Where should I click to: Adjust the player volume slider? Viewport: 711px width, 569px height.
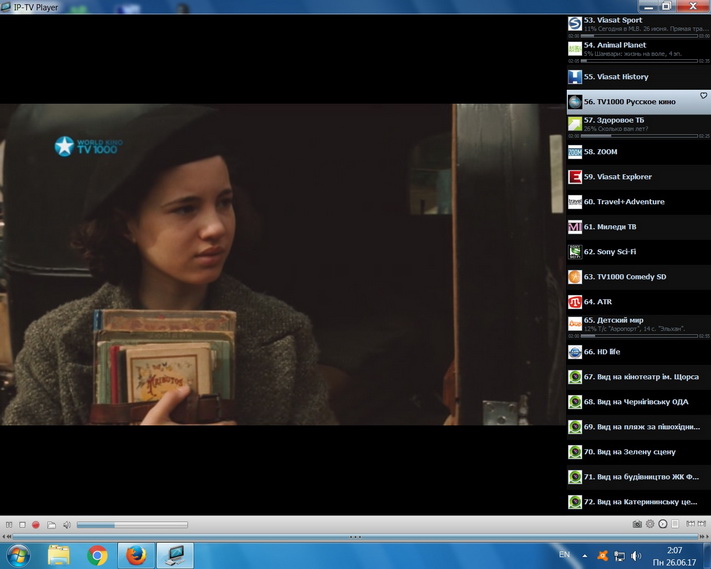coord(132,525)
